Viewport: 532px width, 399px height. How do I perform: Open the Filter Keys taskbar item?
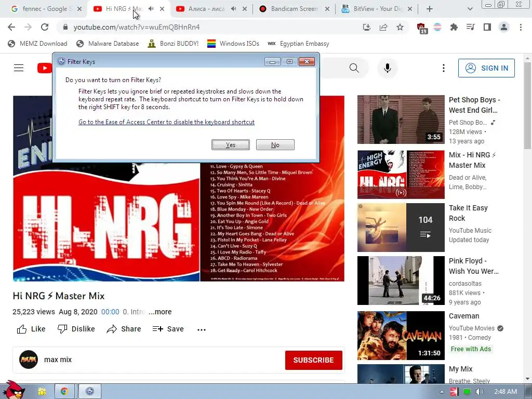(x=89, y=392)
